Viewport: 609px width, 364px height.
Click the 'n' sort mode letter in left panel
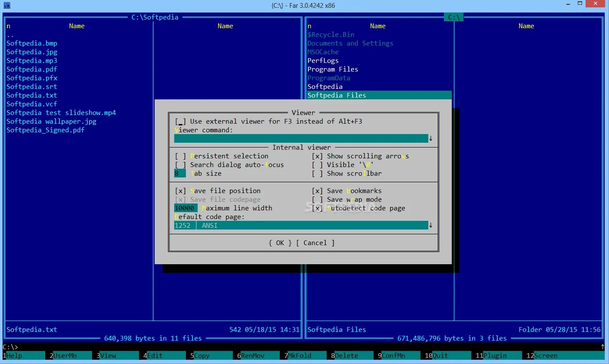point(8,26)
